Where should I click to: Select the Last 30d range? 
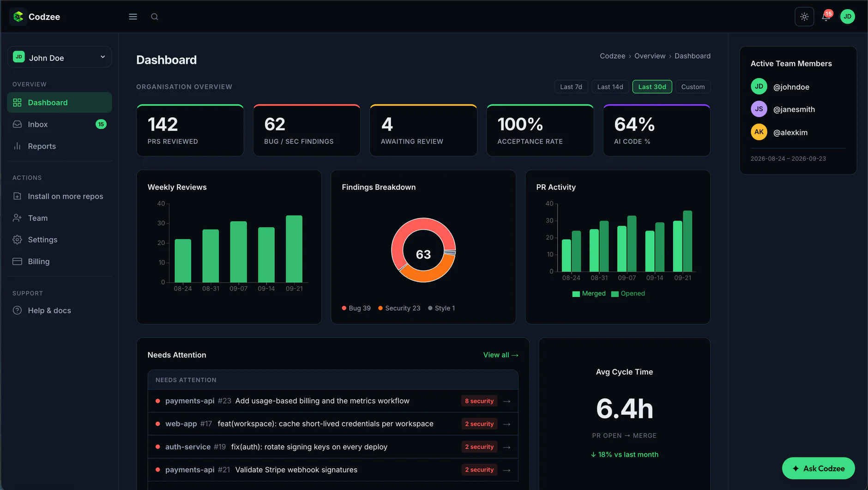(x=652, y=87)
